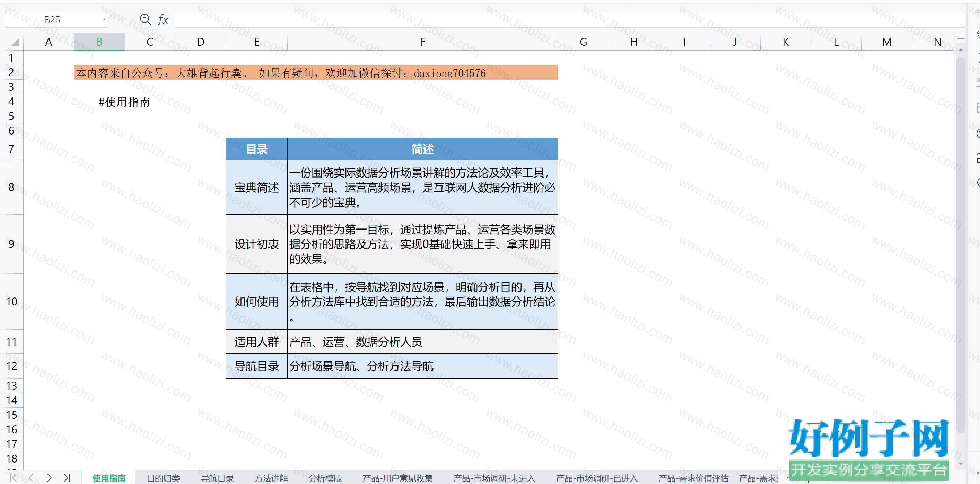Select column E header
Image resolution: width=980 pixels, height=484 pixels.
click(257, 42)
